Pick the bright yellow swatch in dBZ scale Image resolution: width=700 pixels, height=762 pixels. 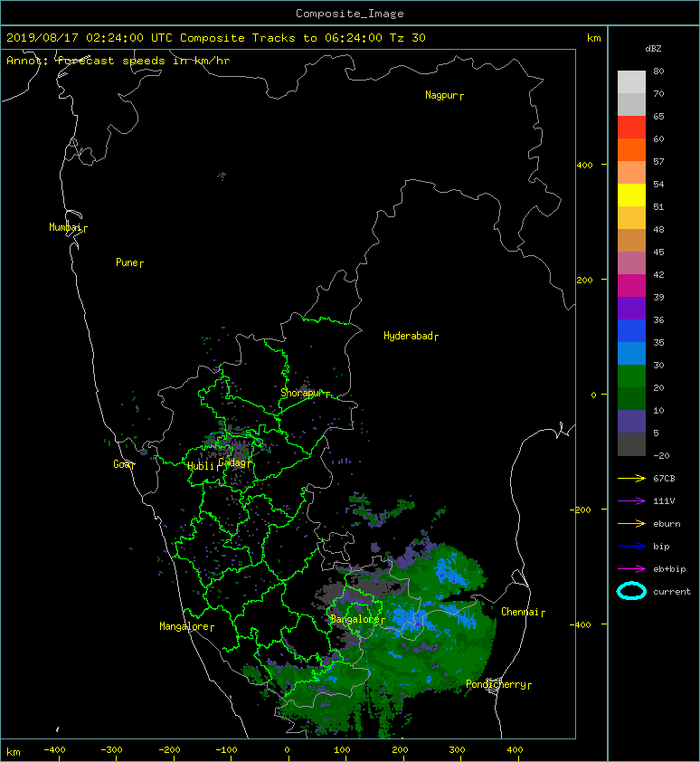click(631, 195)
